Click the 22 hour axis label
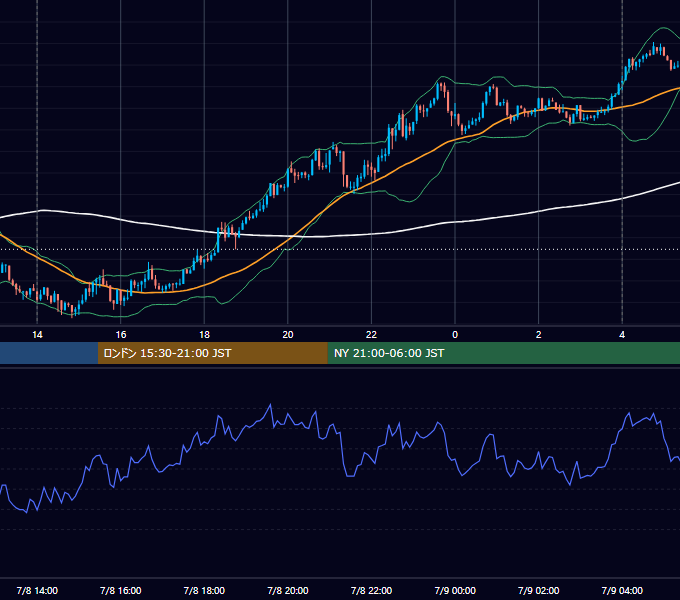Viewport: 680px width, 600px height. 371,335
